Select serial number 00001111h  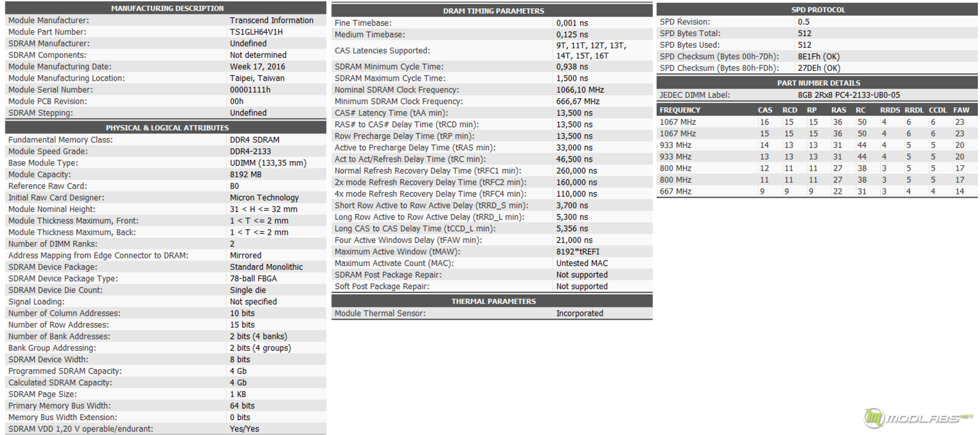point(250,90)
